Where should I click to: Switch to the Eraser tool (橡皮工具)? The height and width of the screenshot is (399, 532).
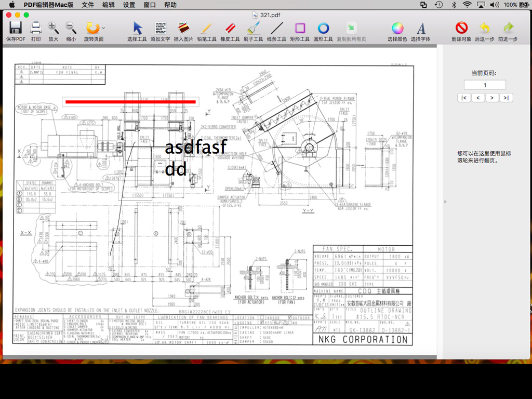pos(230,28)
